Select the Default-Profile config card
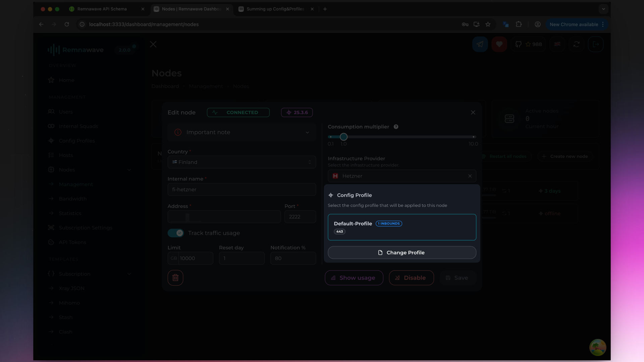Viewport: 644px width, 362px height. [402, 227]
